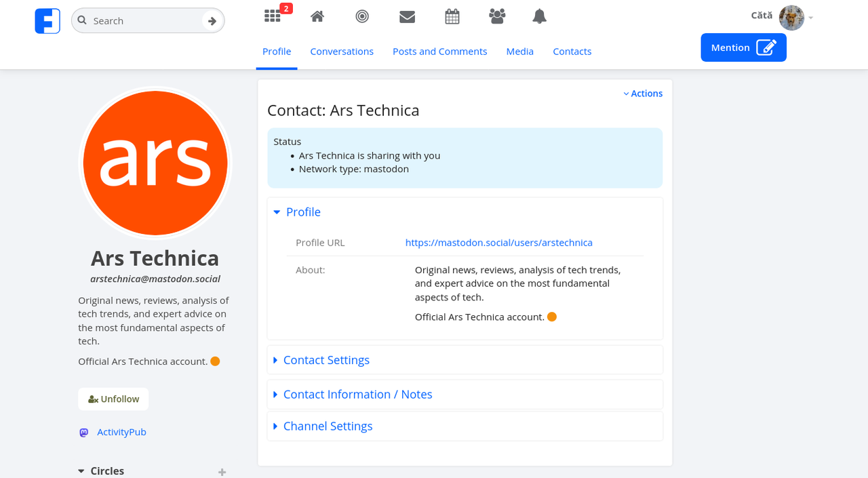Click the 'About:' label
Screen dimensions: 868x478
click(311, 270)
